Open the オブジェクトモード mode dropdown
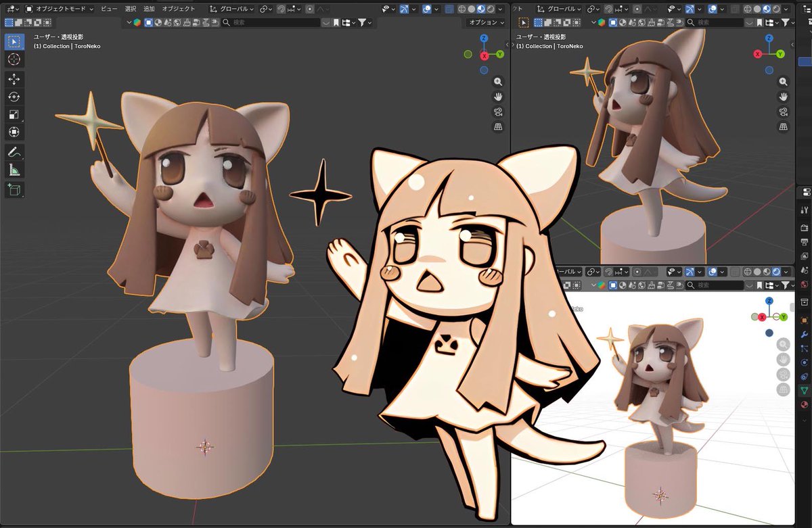 [60, 9]
